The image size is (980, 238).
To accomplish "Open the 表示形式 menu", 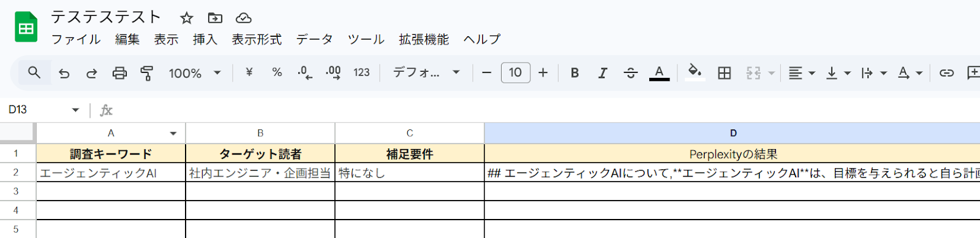I will click(257, 39).
